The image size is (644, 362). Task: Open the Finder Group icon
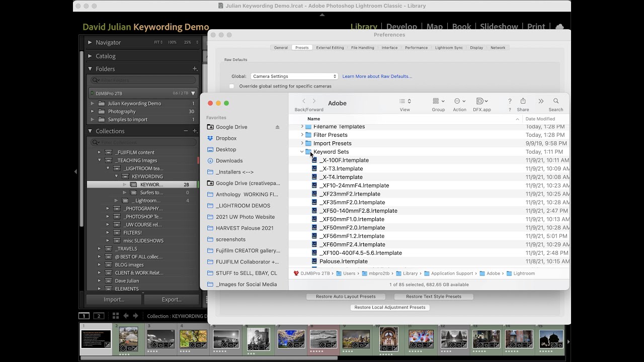pos(438,101)
